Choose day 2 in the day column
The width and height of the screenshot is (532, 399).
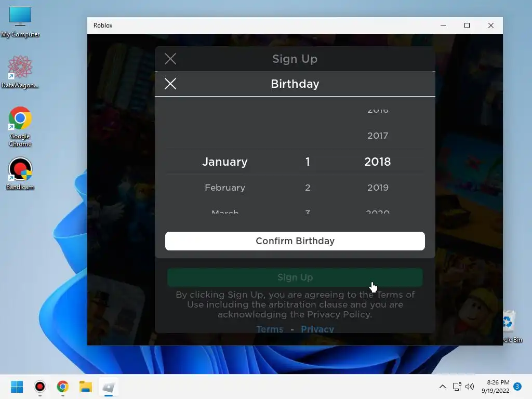(x=308, y=188)
